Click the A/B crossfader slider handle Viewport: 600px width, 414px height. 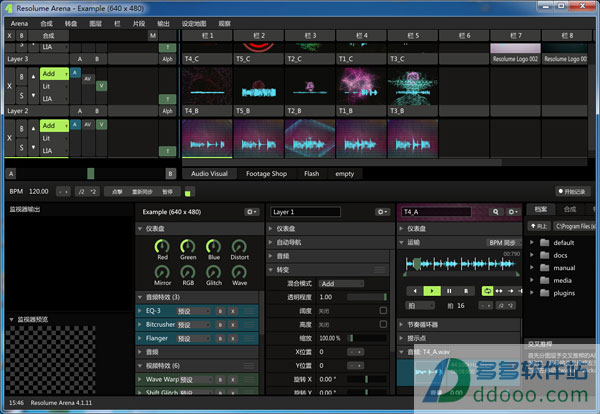[x=91, y=174]
